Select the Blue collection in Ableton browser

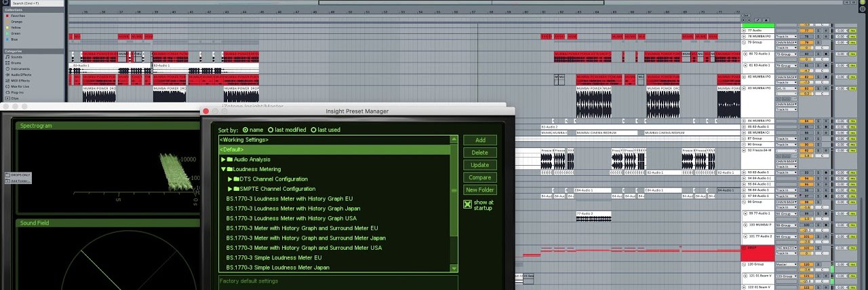point(14,39)
